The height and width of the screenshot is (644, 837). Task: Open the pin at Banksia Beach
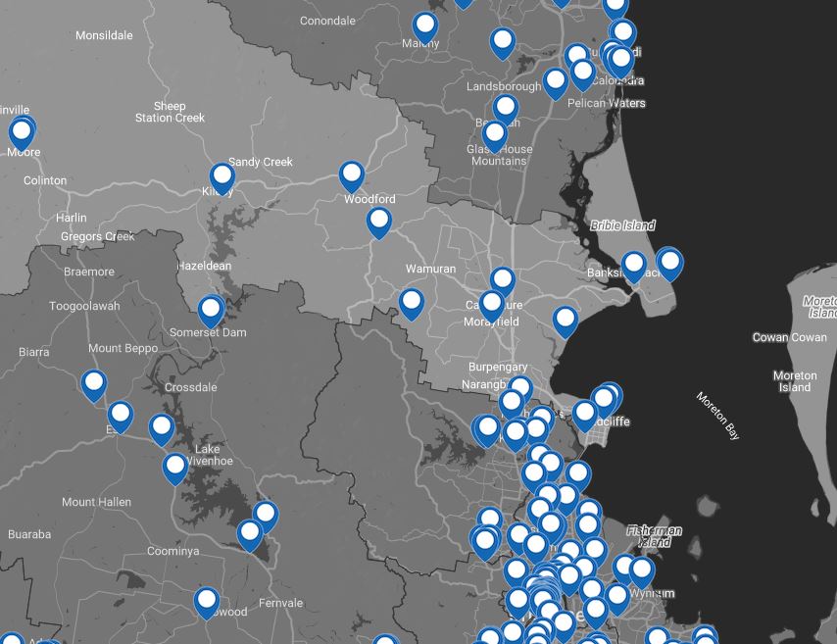click(634, 267)
